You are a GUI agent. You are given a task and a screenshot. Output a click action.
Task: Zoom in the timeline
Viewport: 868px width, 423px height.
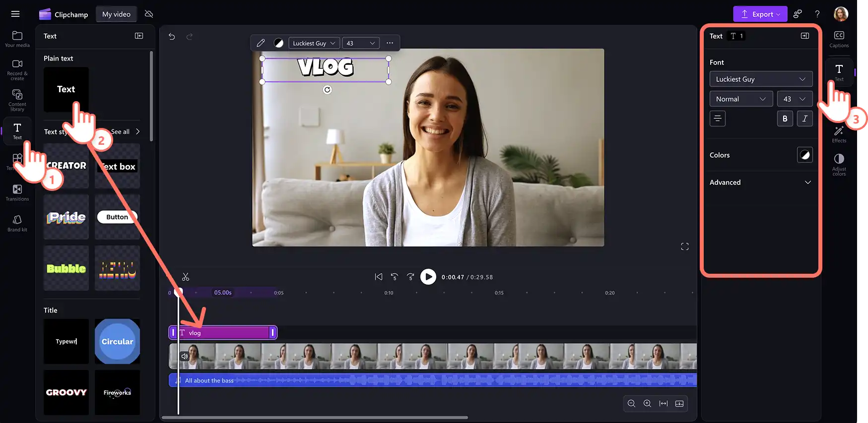pos(647,403)
